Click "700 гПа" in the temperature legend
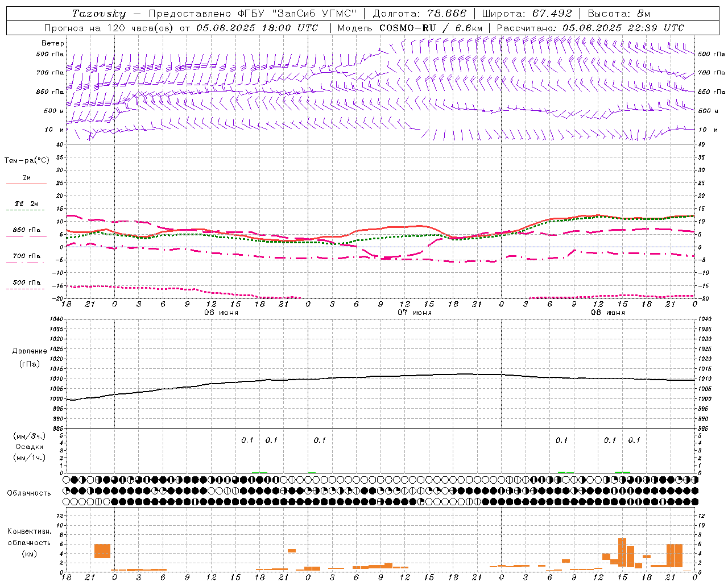Viewport: 728px width, 582px height. (27, 256)
